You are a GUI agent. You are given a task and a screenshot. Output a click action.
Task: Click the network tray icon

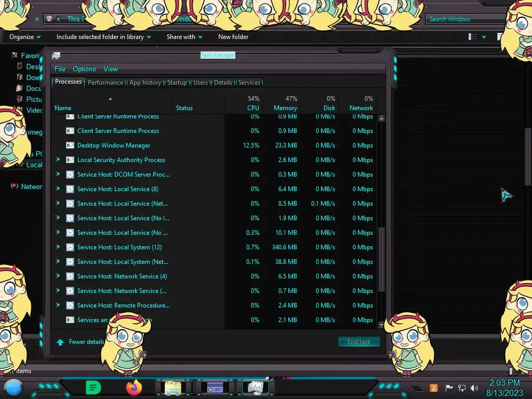click(x=461, y=388)
